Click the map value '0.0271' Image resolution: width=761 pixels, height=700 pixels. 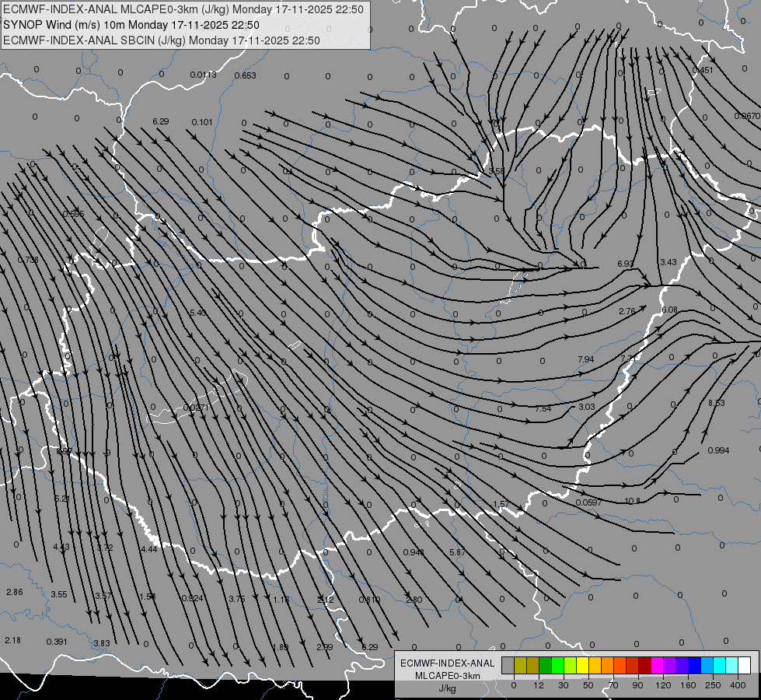click(197, 407)
